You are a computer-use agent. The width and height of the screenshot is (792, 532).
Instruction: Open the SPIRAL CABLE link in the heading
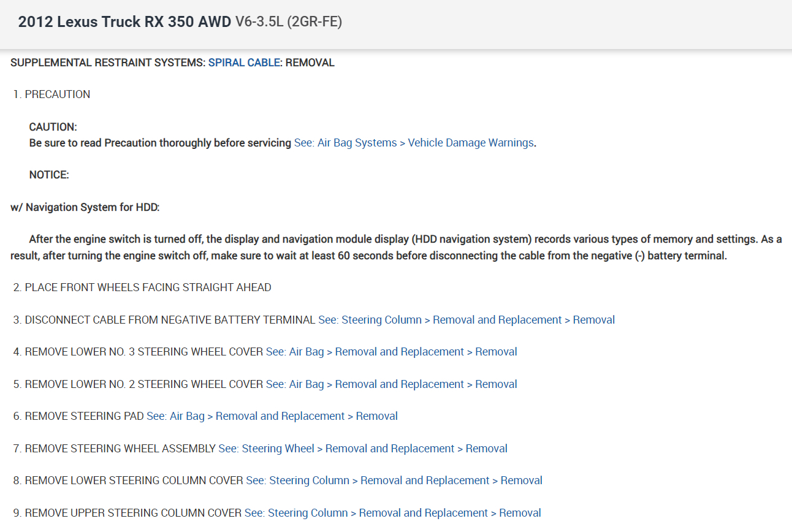(244, 63)
